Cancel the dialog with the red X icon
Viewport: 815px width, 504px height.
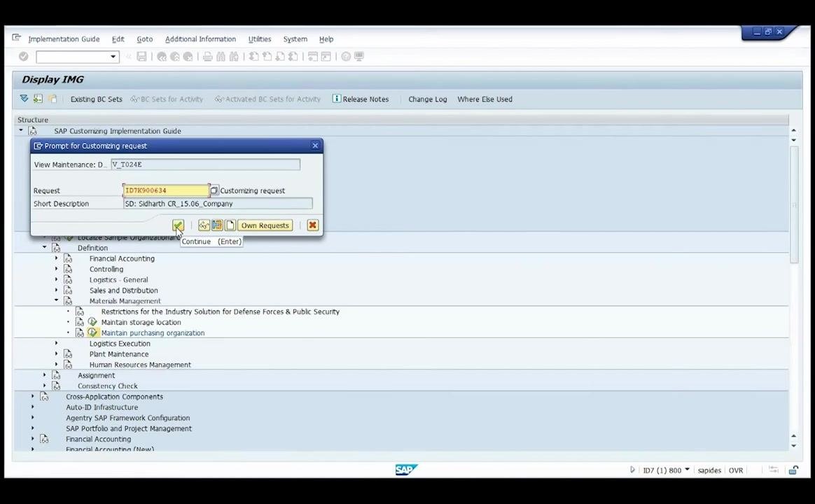point(312,225)
